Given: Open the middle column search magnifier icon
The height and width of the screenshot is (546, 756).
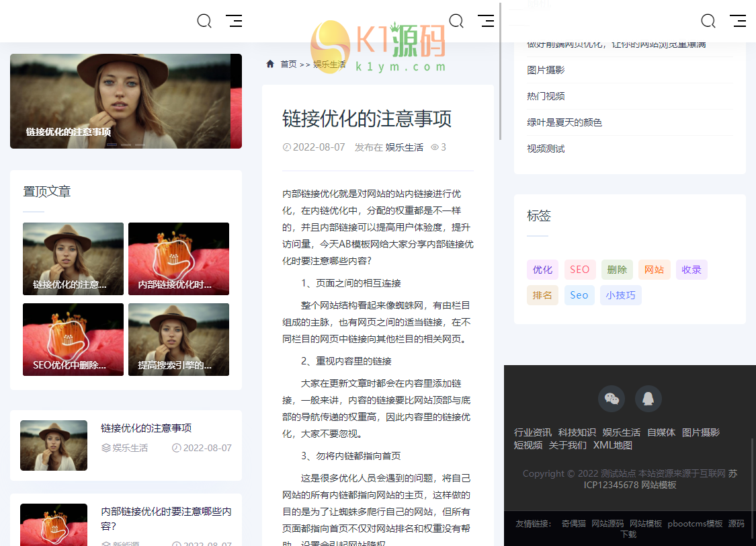Looking at the screenshot, I should tap(456, 21).
